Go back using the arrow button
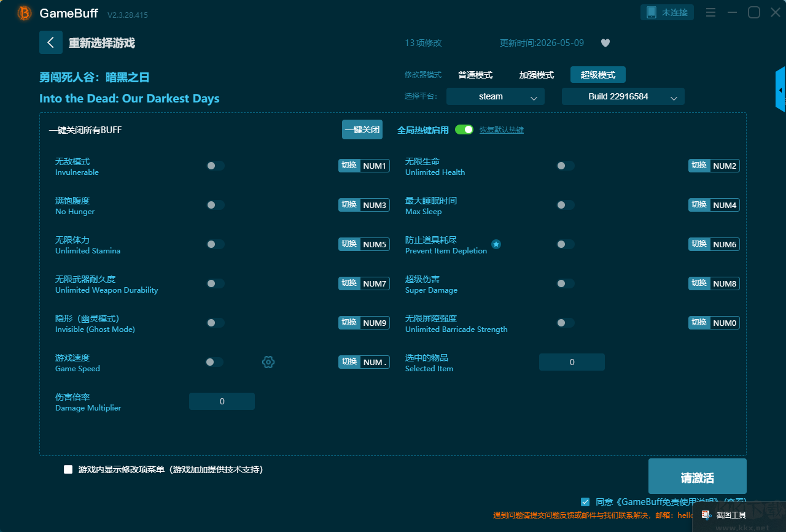 coord(51,42)
